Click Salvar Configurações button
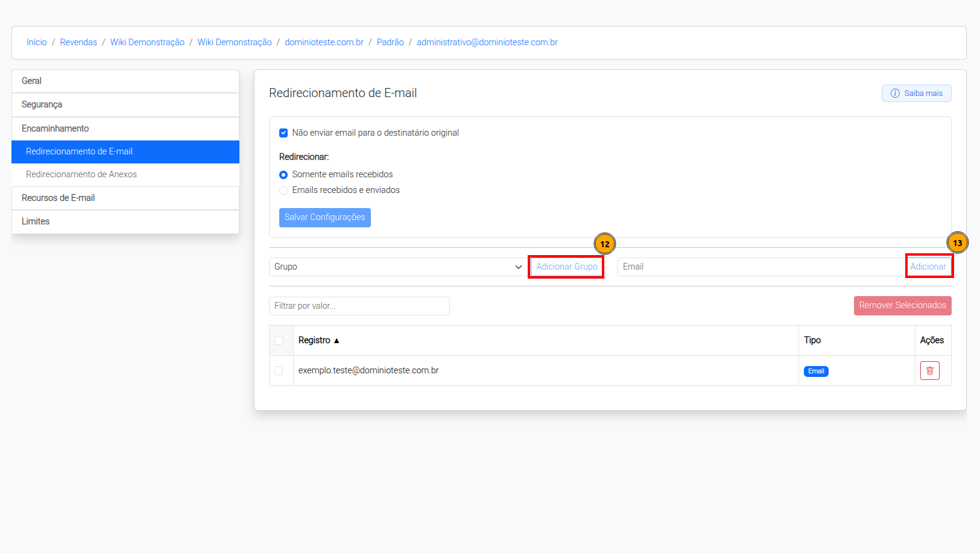 [325, 218]
